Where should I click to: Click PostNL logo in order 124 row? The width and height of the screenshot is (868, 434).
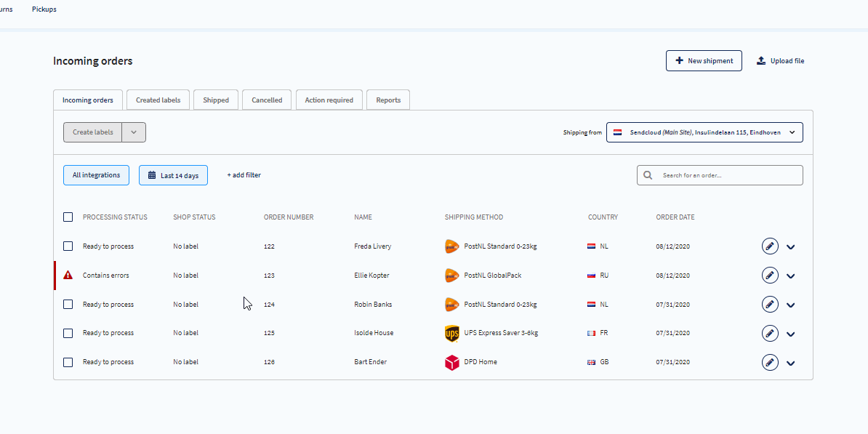[x=451, y=304]
